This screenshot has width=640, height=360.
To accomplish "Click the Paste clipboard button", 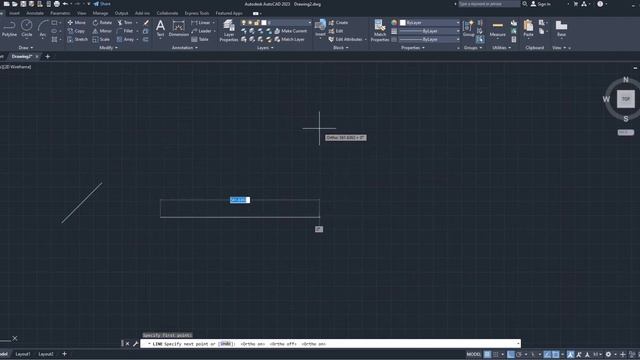I will point(528,29).
